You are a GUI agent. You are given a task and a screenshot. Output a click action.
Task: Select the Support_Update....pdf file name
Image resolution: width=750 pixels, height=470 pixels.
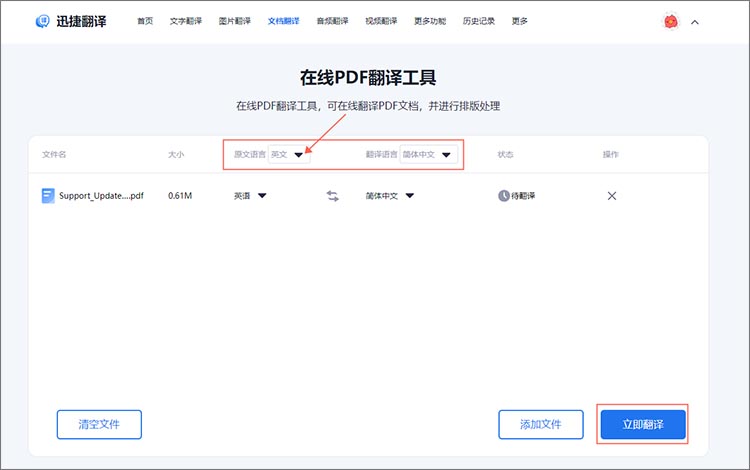(101, 196)
